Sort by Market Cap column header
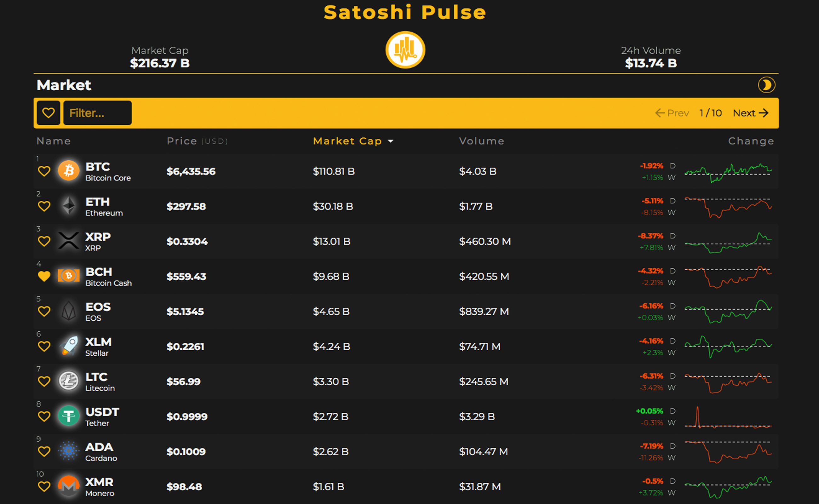The height and width of the screenshot is (504, 819). (x=347, y=141)
